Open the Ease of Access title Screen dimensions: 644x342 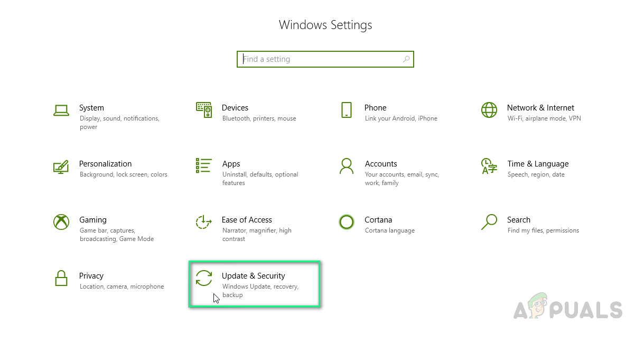click(247, 220)
